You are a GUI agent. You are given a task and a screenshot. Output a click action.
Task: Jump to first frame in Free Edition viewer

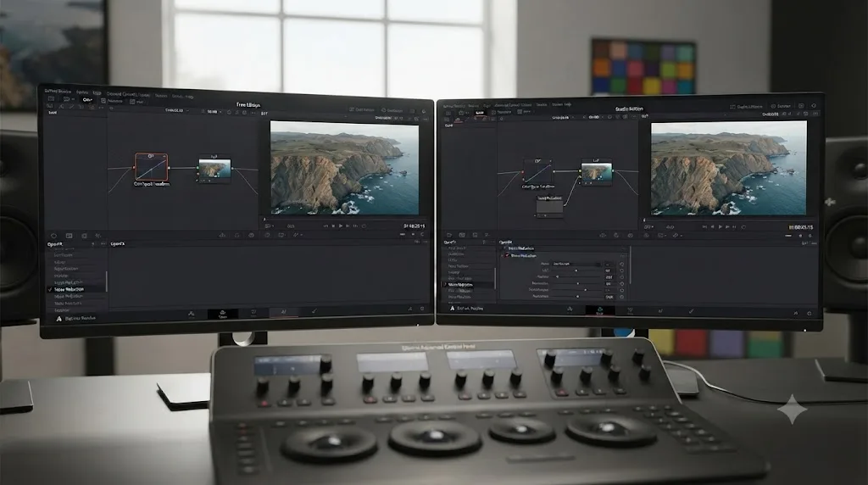pos(325,226)
